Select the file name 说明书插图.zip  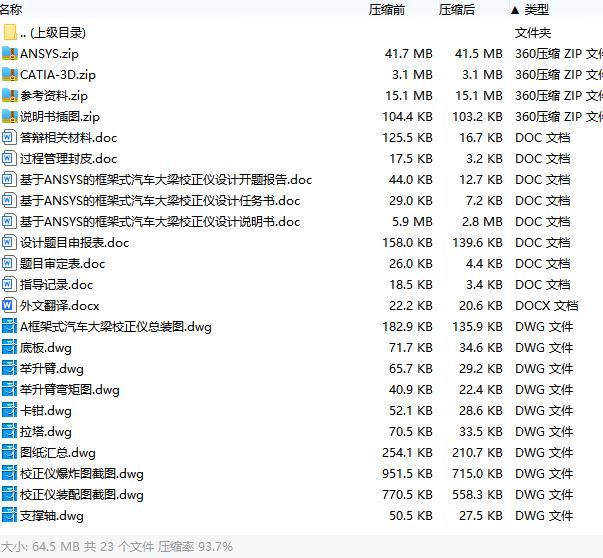(60, 117)
